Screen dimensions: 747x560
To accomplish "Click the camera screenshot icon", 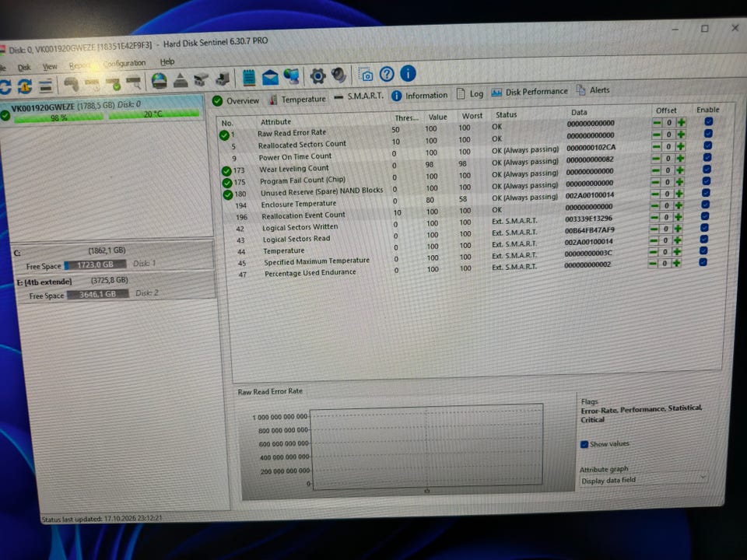I will coord(366,75).
